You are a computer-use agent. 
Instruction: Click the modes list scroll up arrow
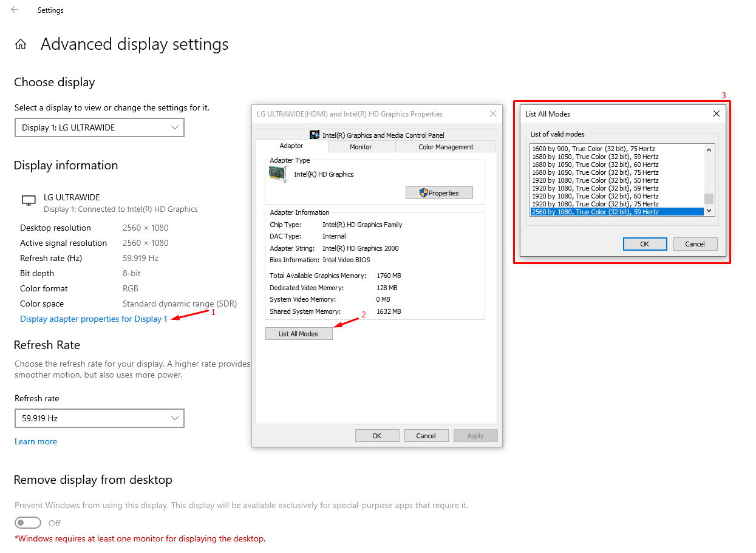point(709,149)
